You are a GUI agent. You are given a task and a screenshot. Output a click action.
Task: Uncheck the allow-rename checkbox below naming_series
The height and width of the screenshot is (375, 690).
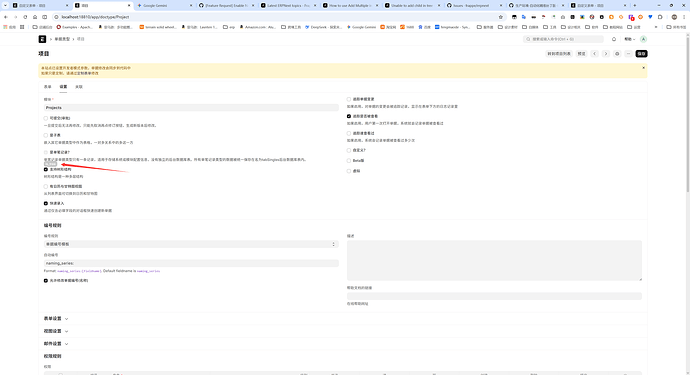pos(46,280)
